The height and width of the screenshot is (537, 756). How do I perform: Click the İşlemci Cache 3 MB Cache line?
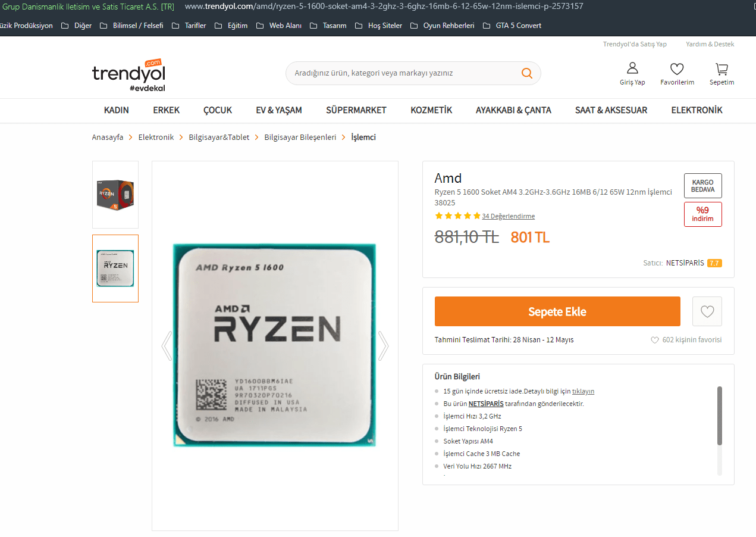(482, 454)
